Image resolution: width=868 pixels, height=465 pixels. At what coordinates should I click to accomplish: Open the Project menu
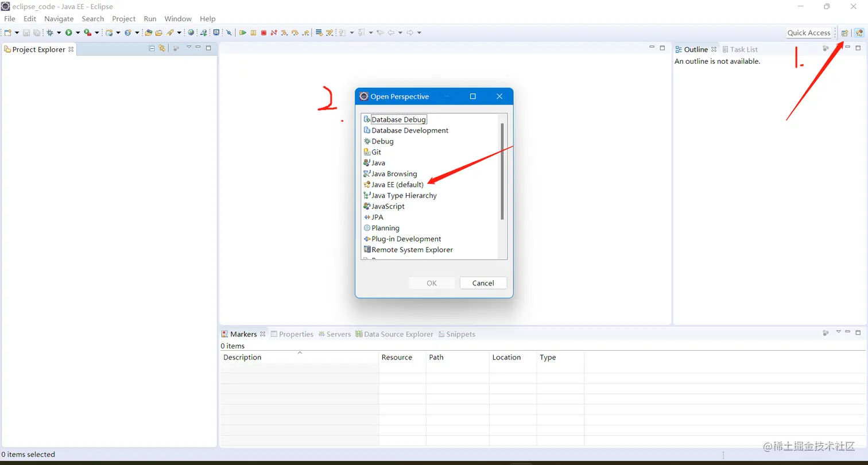click(124, 19)
